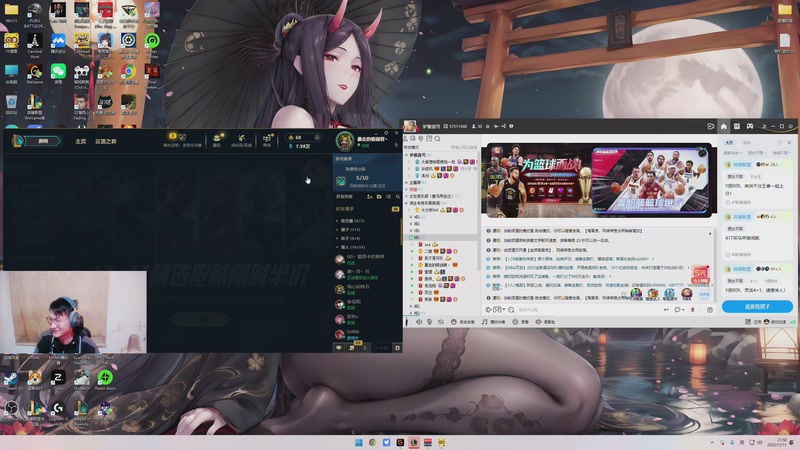
Task: Open the Razer Axon desktop shortcut
Action: tap(105, 380)
